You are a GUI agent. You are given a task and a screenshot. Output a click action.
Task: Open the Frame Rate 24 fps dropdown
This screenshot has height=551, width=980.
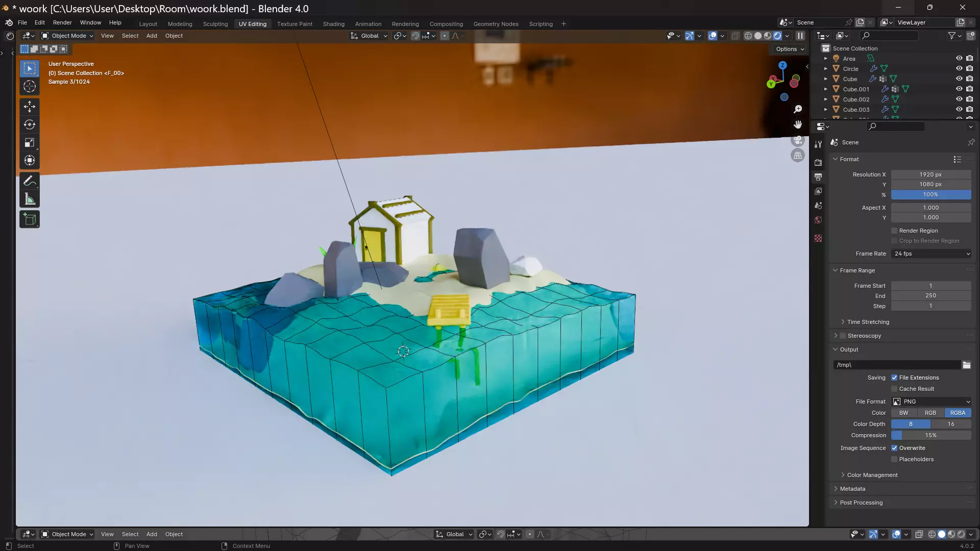point(931,254)
